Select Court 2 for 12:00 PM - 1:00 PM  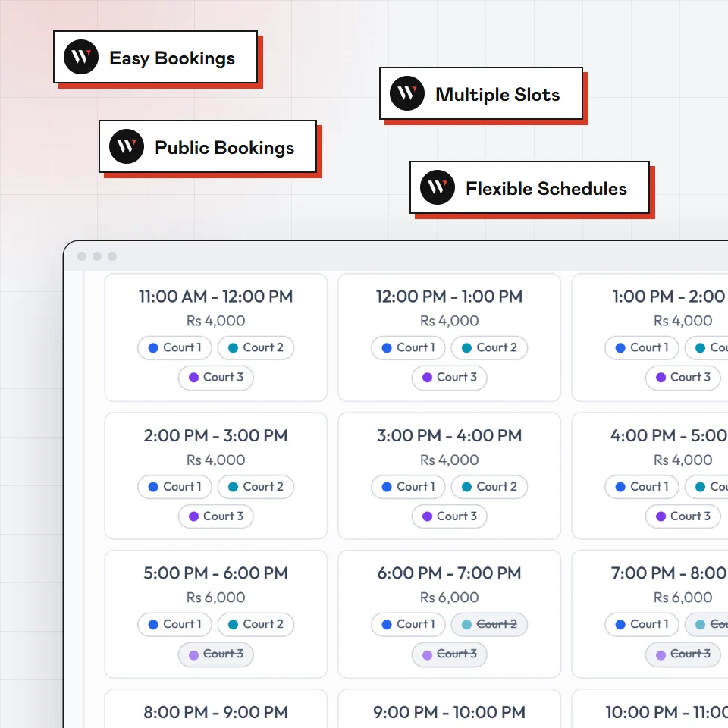pos(489,348)
